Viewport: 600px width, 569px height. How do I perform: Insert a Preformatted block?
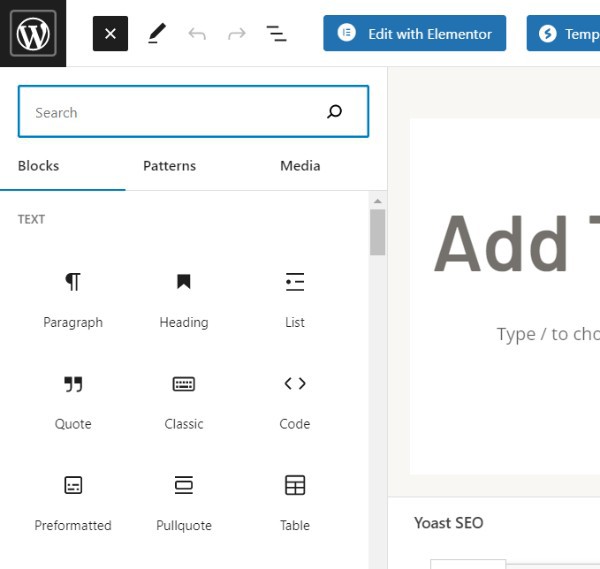click(x=73, y=504)
